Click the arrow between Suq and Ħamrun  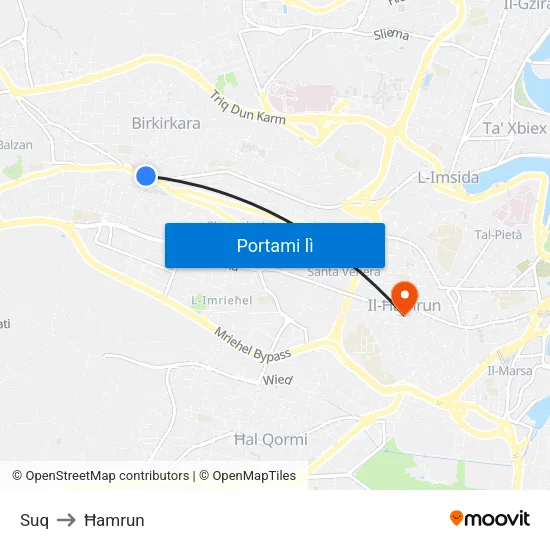[66, 520]
